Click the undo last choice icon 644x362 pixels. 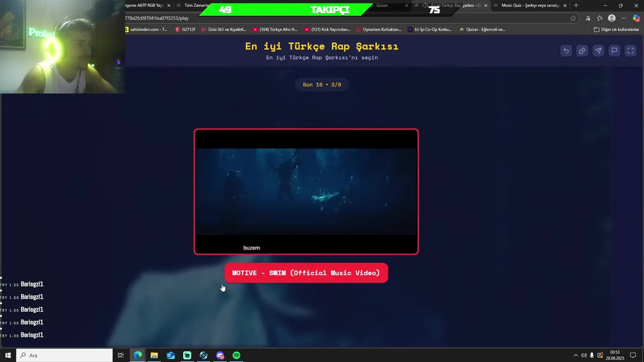566,51
